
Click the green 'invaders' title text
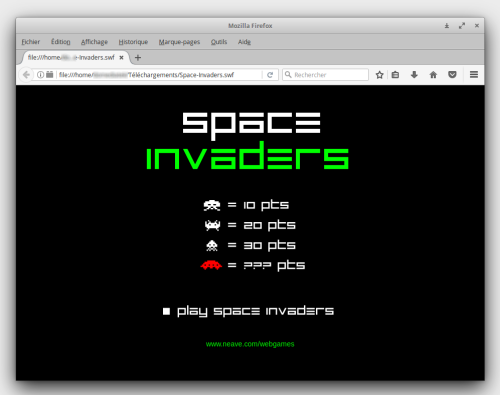pos(247,156)
